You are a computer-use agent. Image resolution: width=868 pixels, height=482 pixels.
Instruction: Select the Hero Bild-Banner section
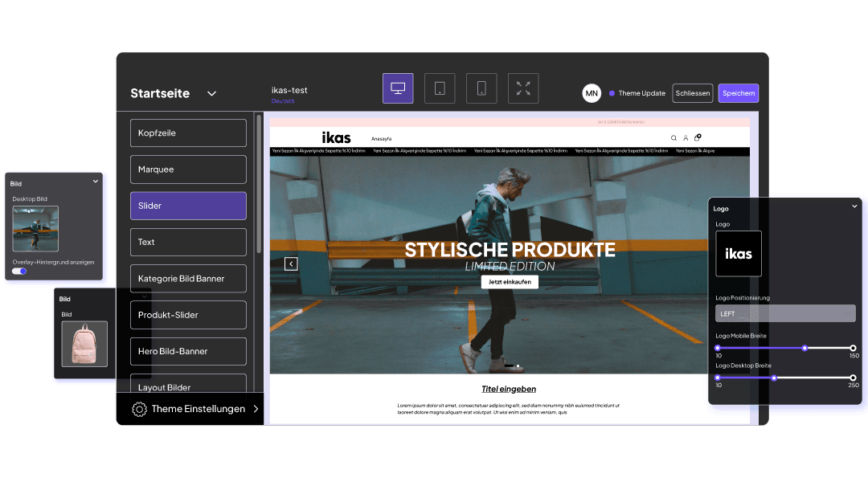[188, 351]
